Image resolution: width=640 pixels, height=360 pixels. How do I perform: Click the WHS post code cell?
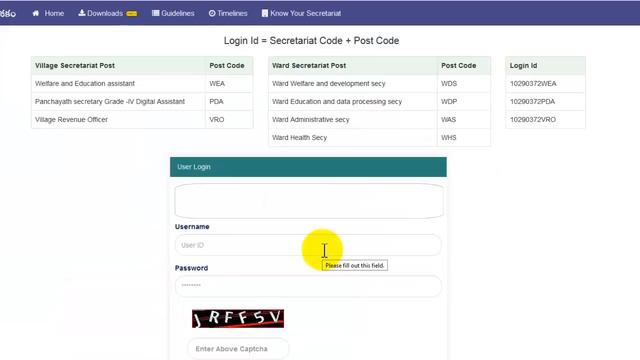point(464,138)
